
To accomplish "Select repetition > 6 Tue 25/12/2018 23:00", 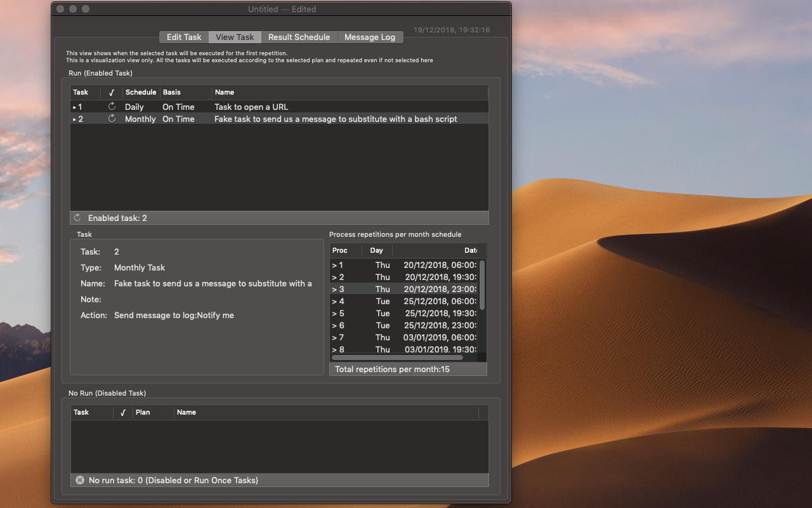I will coord(404,325).
